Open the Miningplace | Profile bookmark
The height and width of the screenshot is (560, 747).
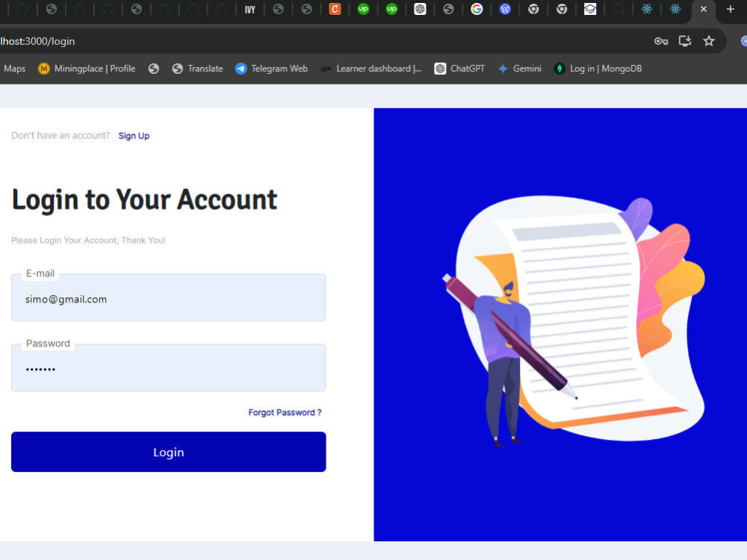coord(87,69)
